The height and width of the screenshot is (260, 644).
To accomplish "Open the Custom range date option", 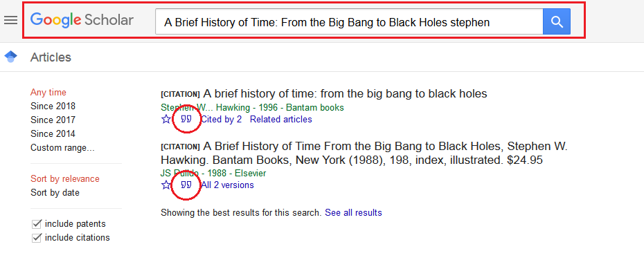I will point(62,148).
